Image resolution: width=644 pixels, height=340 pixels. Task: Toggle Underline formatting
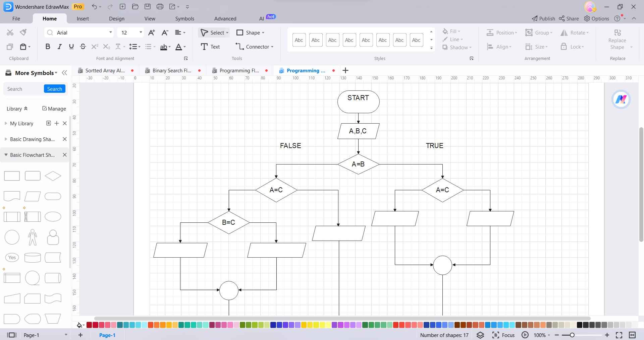tap(71, 47)
